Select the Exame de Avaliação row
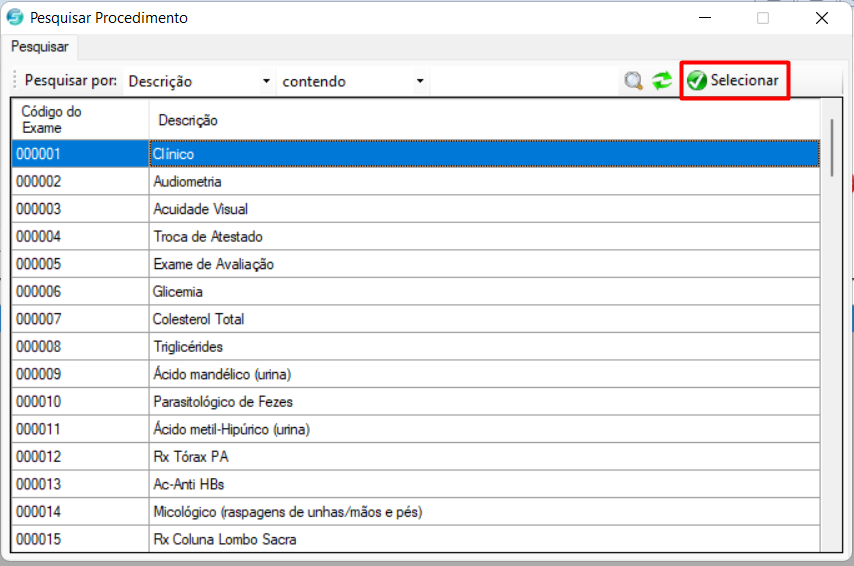854x566 pixels. point(484,264)
